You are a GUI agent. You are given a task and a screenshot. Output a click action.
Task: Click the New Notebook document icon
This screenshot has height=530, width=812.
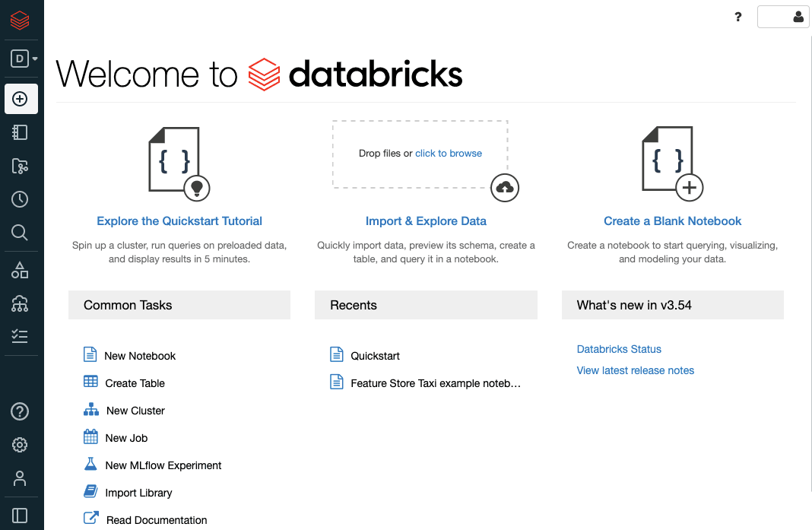click(x=90, y=354)
